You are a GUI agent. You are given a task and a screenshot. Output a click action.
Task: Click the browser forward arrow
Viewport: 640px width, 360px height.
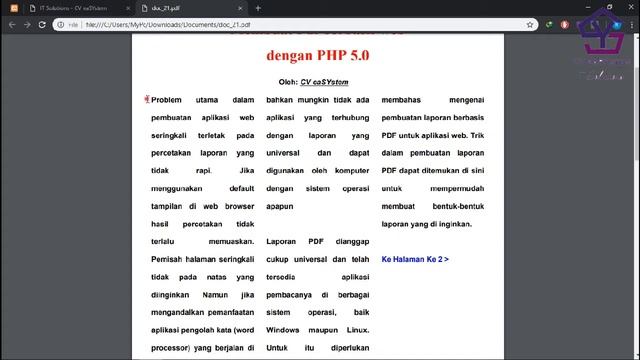point(27,25)
